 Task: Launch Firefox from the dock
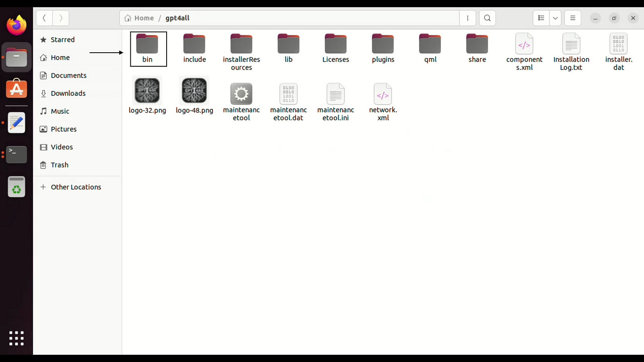point(17,25)
